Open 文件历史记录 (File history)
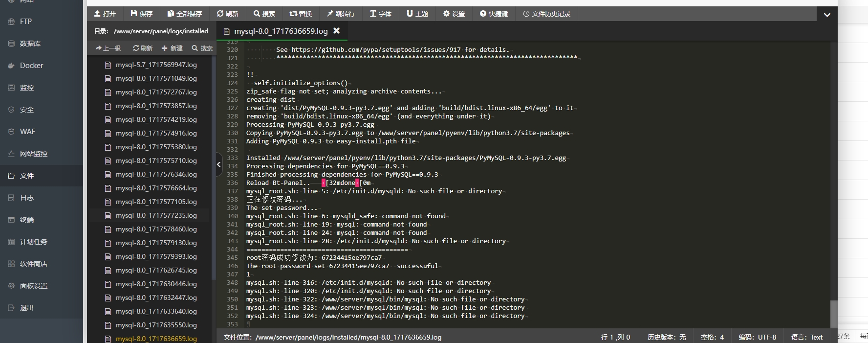 click(547, 14)
